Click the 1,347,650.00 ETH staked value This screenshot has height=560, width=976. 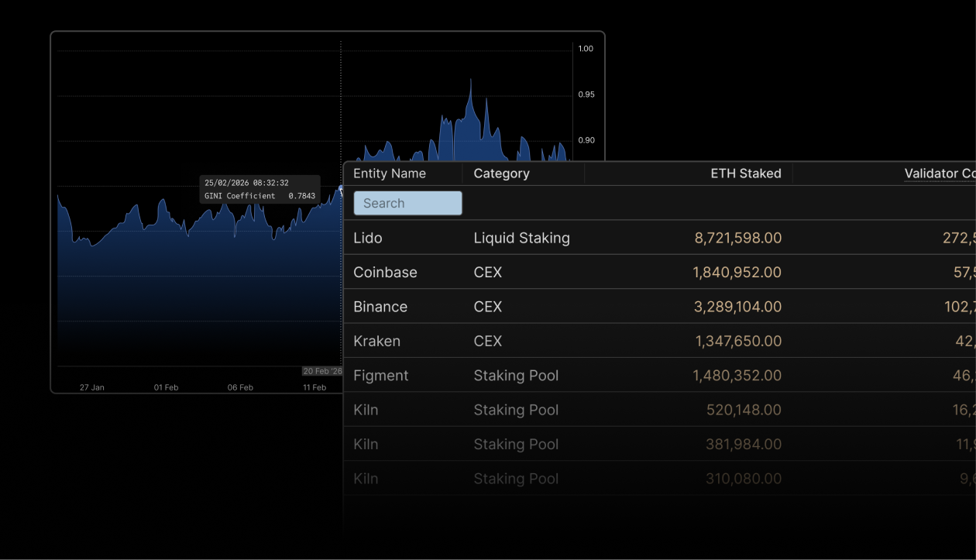(x=738, y=341)
